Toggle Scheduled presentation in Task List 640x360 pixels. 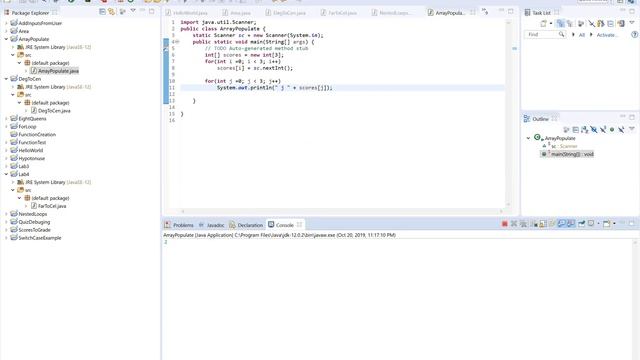click(x=570, y=24)
